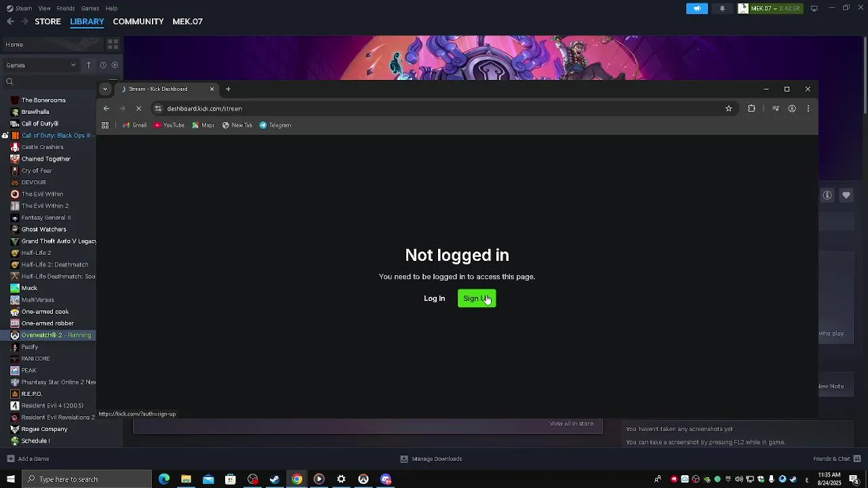Viewport: 868px width, 488px height.
Task: Click volume speaker icon in system tray
Action: (739, 479)
